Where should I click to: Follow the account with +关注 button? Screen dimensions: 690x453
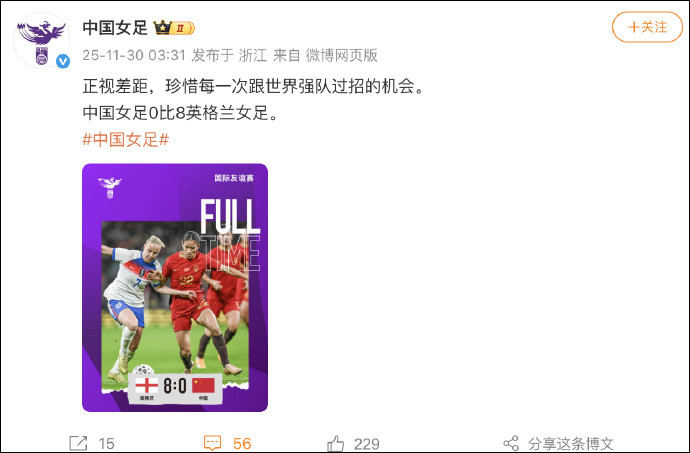(647, 27)
